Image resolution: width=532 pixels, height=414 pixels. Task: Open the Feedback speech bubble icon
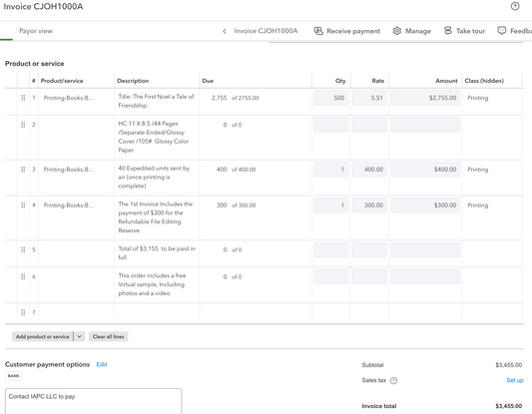501,31
